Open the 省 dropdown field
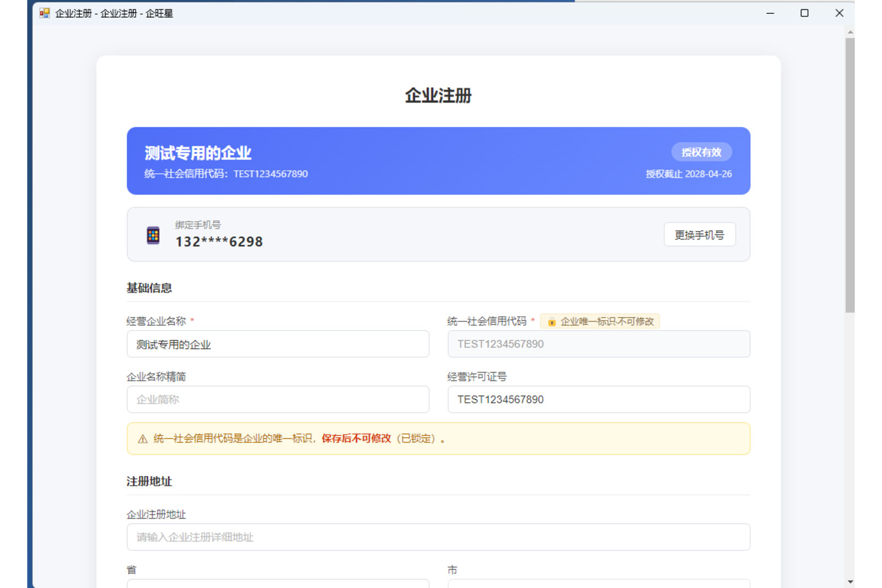Screen dimensions: 882x588 click(x=278, y=584)
